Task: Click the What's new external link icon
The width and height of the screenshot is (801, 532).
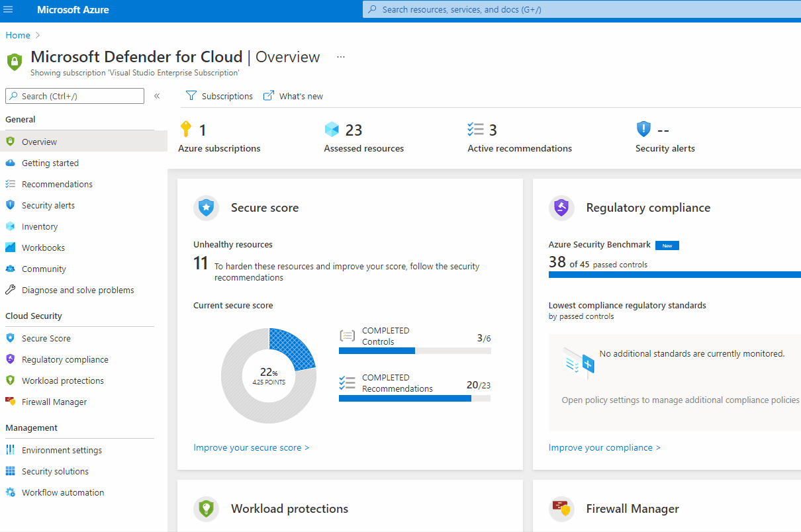Action: coord(269,96)
